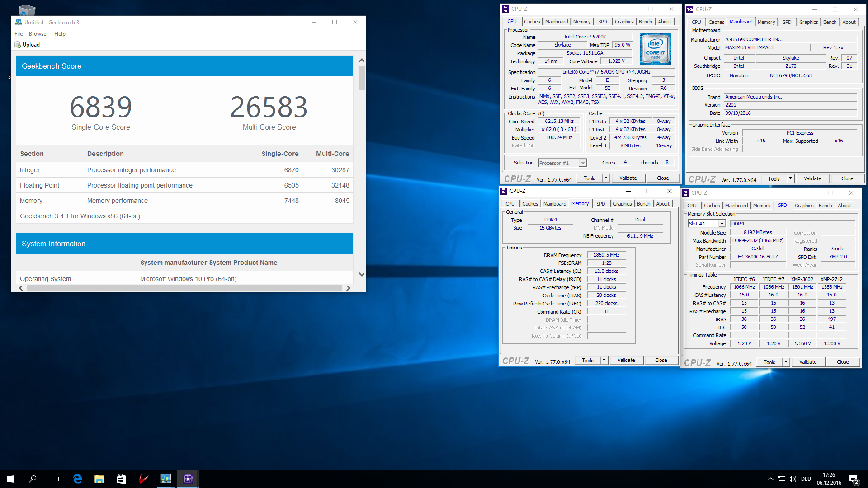Click CPU-Z Memory window title icon
Image resolution: width=868 pixels, height=488 pixels.
tap(504, 191)
